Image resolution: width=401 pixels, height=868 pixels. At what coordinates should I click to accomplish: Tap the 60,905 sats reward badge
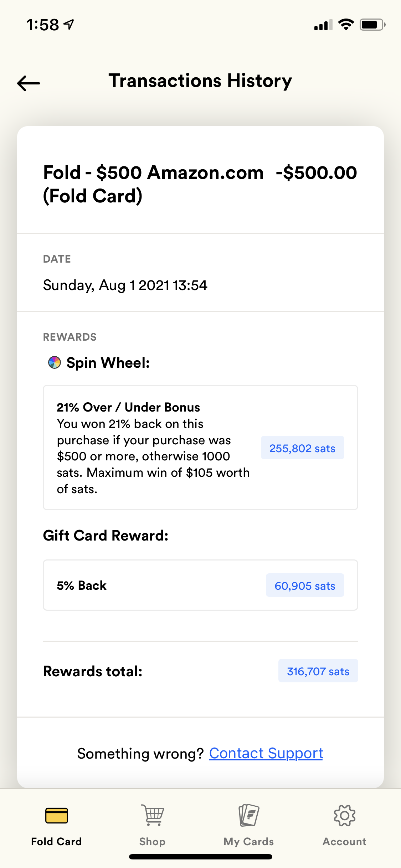(x=305, y=585)
